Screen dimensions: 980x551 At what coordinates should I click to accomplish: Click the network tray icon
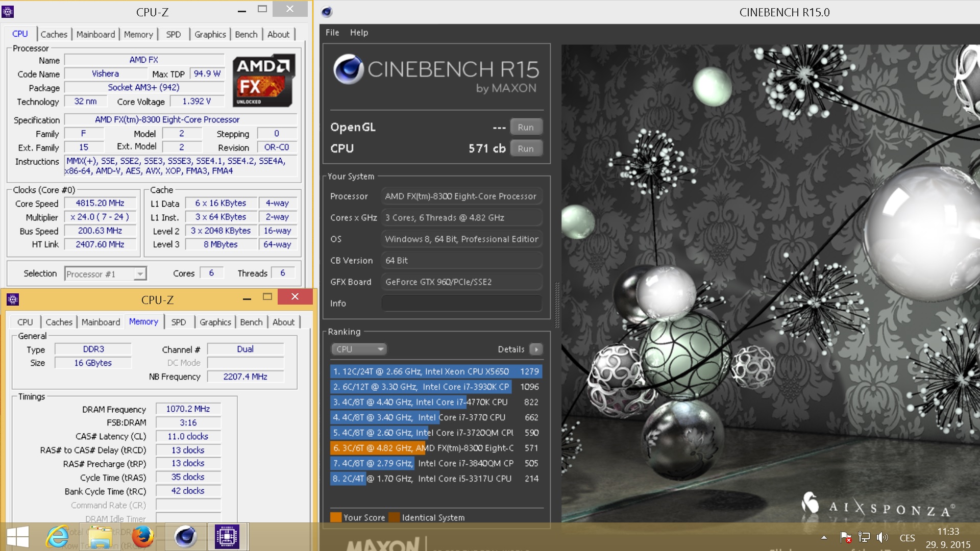[864, 537]
